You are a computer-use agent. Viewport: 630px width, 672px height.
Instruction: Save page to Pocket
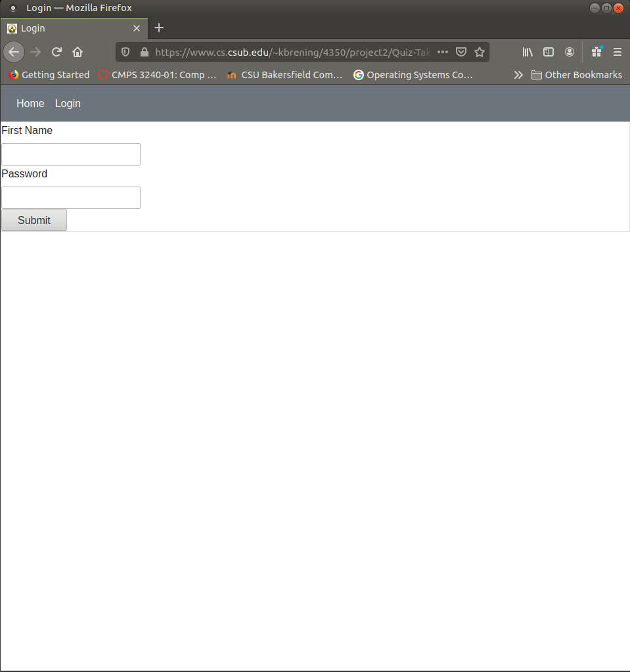pyautogui.click(x=461, y=53)
